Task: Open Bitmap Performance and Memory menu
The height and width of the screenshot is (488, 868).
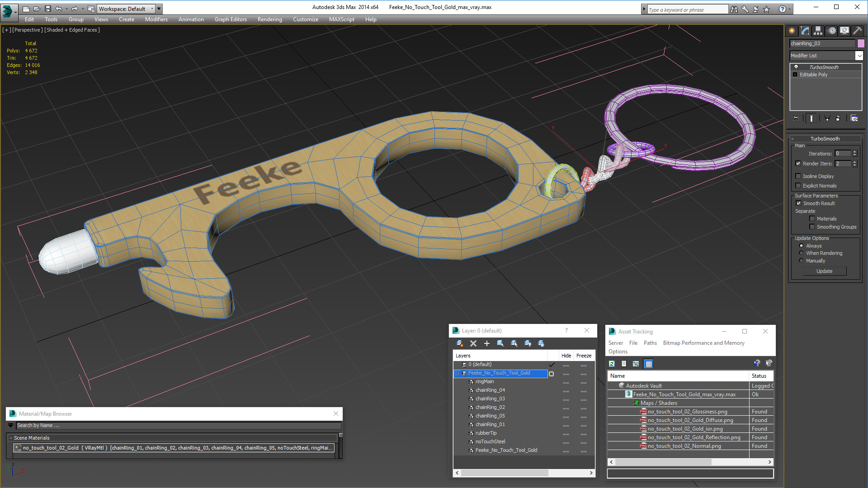Action: [x=703, y=343]
